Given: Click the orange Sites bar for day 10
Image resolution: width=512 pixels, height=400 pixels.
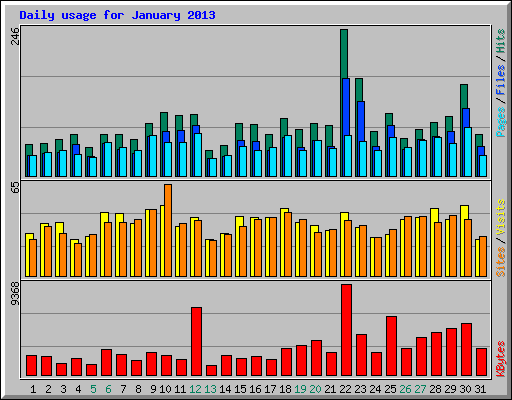Looking at the screenshot, I should pyautogui.click(x=168, y=230).
